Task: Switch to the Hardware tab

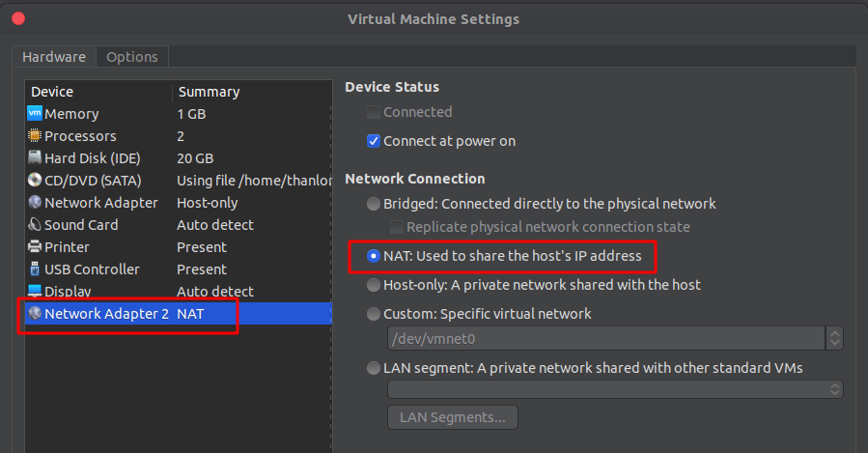Action: 54,57
